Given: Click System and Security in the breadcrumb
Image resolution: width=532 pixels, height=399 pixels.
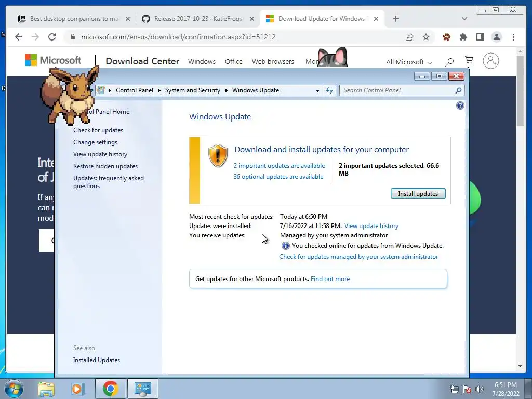Looking at the screenshot, I should pyautogui.click(x=192, y=90).
